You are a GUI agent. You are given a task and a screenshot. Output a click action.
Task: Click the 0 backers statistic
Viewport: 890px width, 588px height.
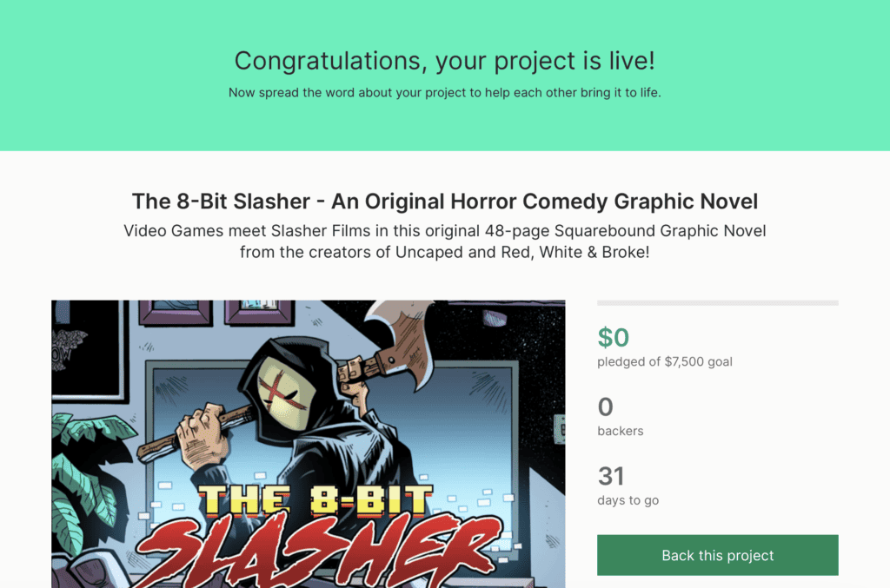click(x=604, y=406)
